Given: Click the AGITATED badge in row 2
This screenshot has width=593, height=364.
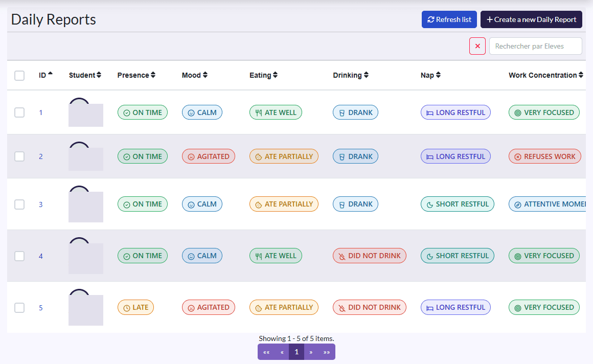Looking at the screenshot, I should point(209,156).
